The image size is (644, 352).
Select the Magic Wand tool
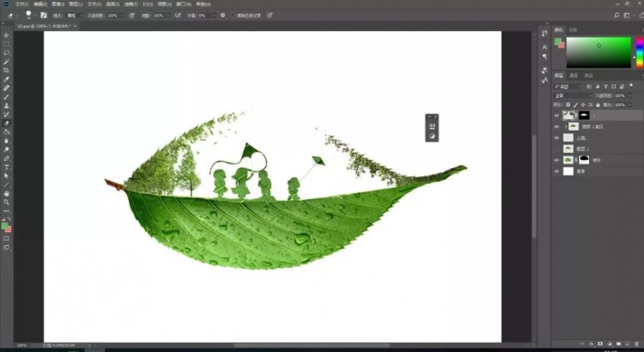point(6,61)
